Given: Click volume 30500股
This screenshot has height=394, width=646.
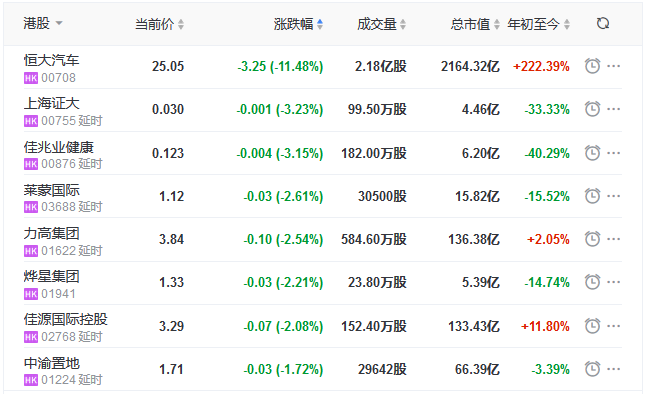Looking at the screenshot, I should coord(382,196).
